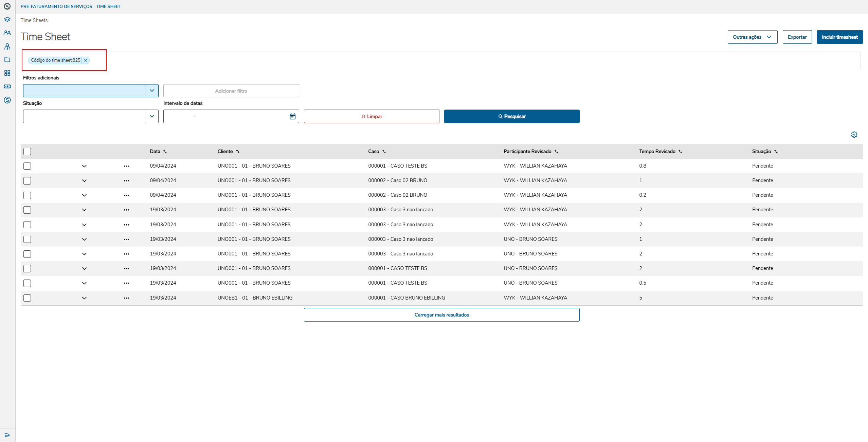The width and height of the screenshot is (868, 442).
Task: Expand details of the first table row
Action: (x=84, y=166)
